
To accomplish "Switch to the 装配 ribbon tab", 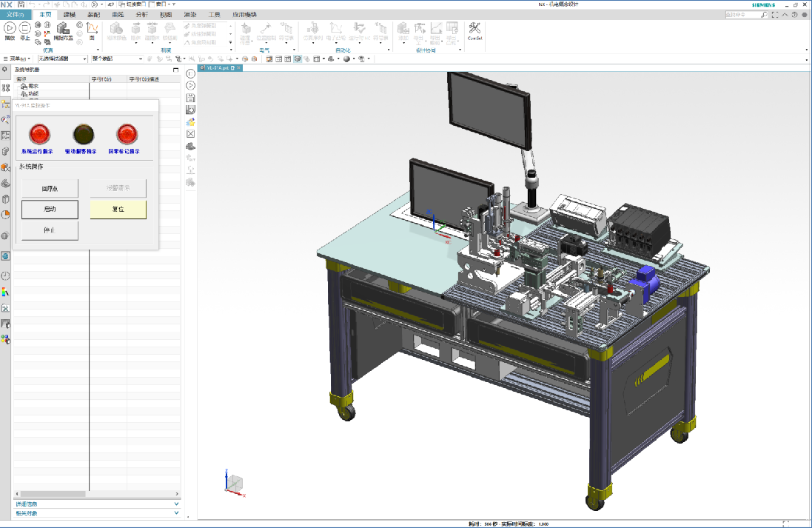I will pos(94,14).
